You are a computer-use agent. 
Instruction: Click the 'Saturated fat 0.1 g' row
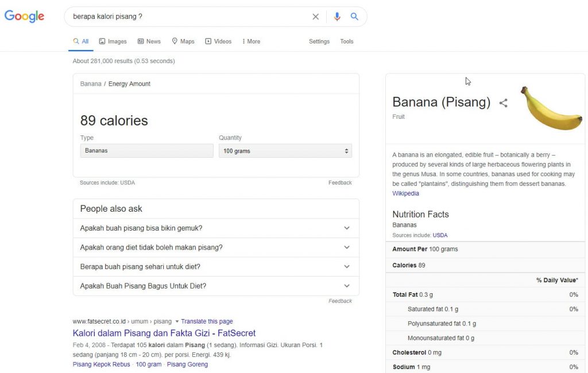pyautogui.click(x=485, y=309)
